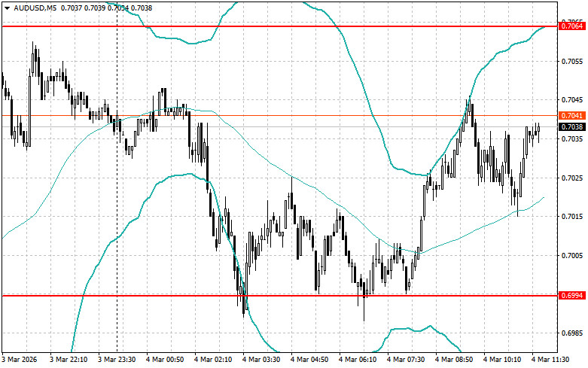
Task: Select the 4 Mar 00:50 time label
Action: pyautogui.click(x=165, y=360)
